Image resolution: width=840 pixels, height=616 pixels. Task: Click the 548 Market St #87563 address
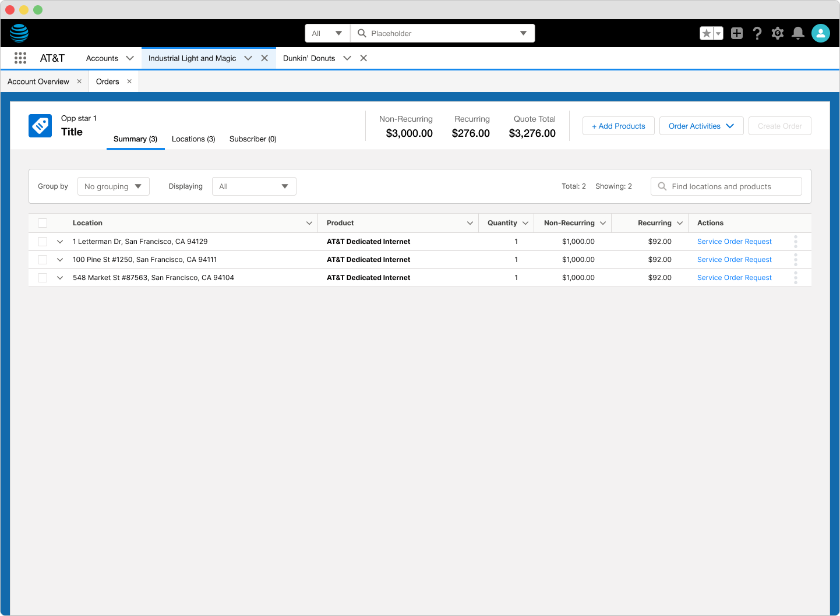coord(153,278)
